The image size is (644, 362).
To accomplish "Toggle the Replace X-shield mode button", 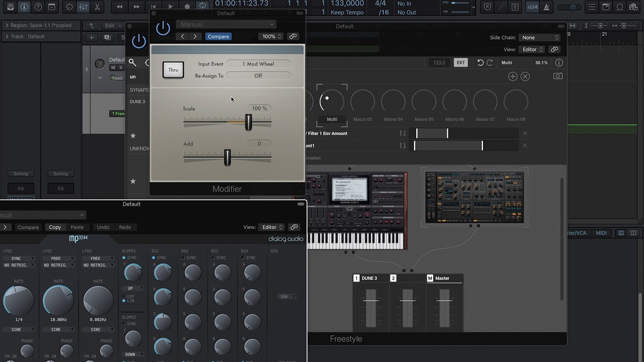I will (487, 7).
